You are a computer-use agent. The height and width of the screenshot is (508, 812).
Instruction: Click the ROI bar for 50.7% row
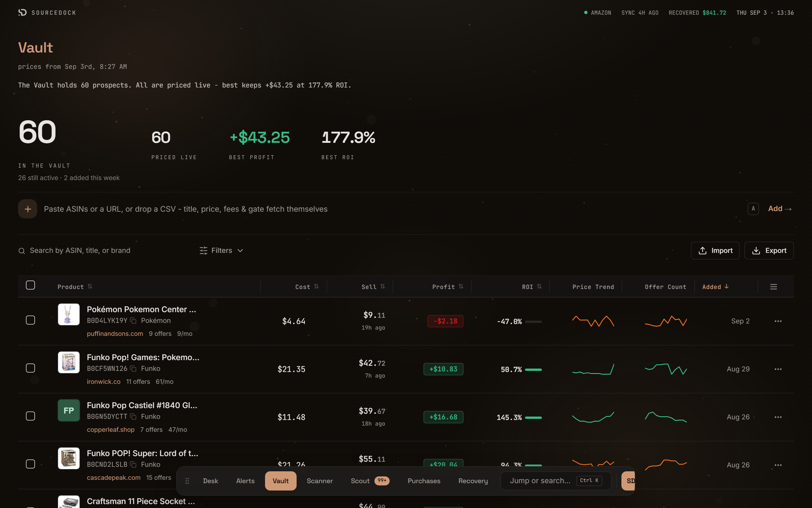click(533, 370)
